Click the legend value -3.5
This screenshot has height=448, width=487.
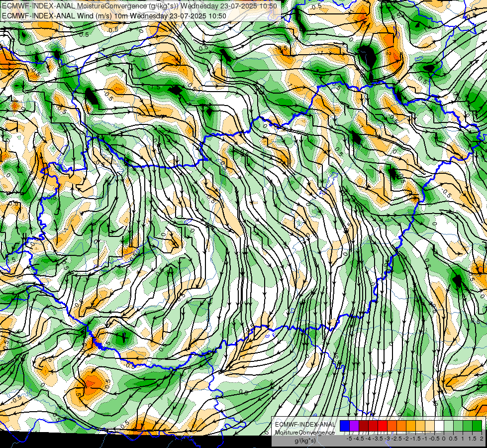click(378, 439)
